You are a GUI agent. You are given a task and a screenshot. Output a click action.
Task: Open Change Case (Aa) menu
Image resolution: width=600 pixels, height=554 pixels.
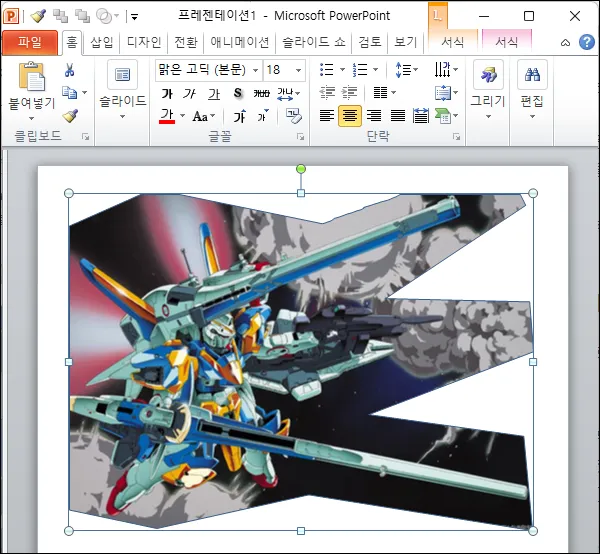point(204,116)
